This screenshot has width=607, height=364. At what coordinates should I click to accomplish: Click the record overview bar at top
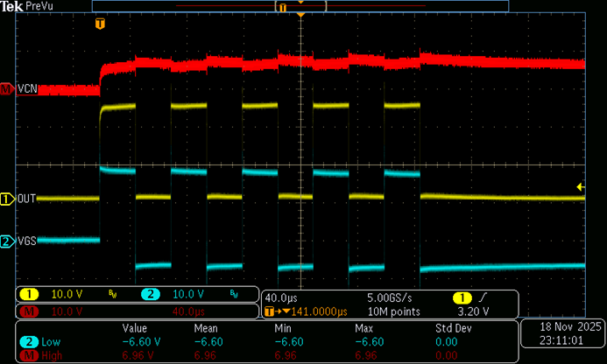[300, 6]
